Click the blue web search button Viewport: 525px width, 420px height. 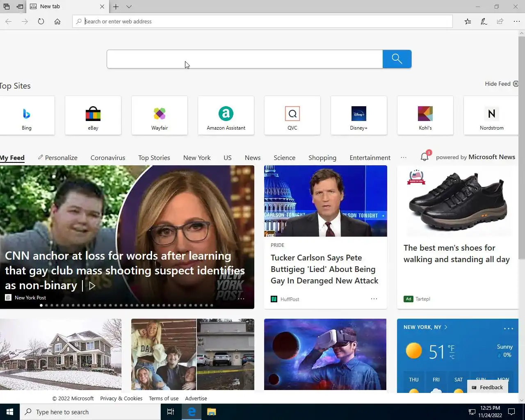397,59
